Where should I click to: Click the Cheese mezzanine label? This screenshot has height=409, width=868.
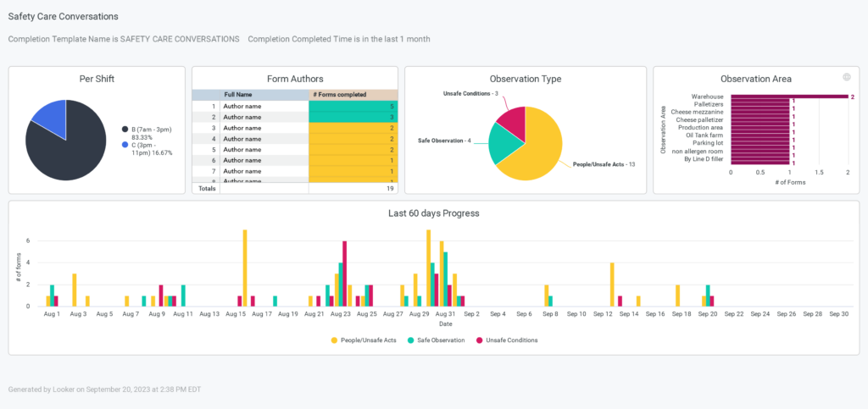pos(697,112)
